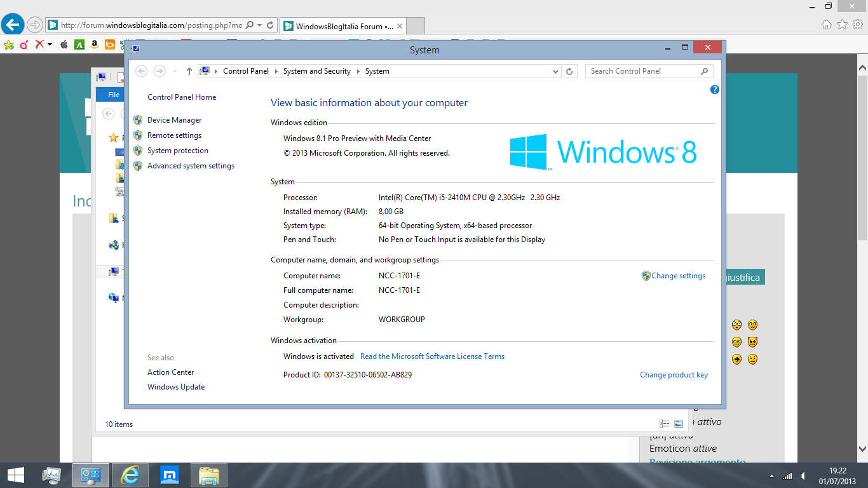Click the Add to favorites bar star
This screenshot has height=488, width=868.
pos(9,44)
